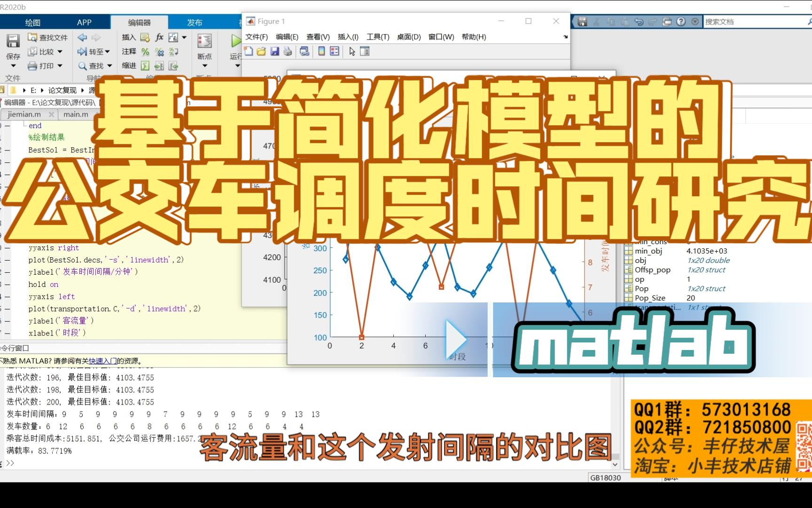
Task: Open file icon in Figure 1 toolbar
Action: (262, 51)
